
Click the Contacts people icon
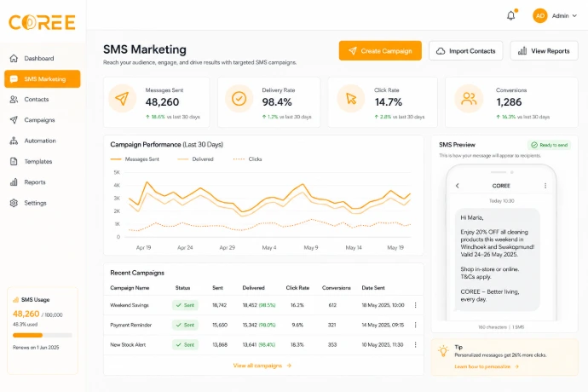(14, 100)
